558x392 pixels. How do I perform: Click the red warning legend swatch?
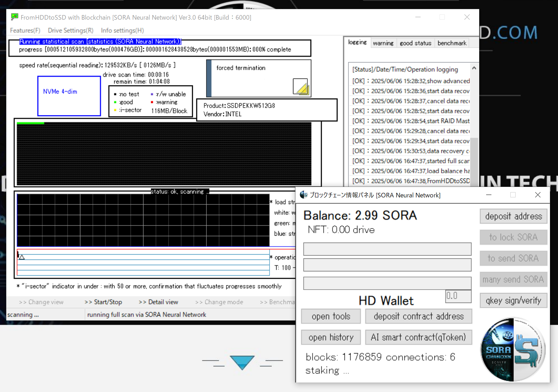click(x=152, y=102)
